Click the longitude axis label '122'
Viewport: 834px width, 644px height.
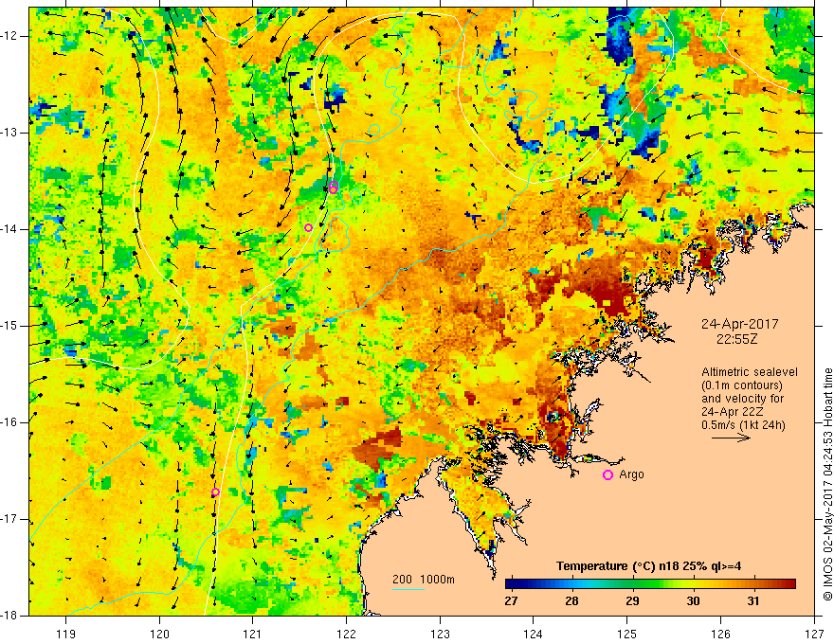346,634
